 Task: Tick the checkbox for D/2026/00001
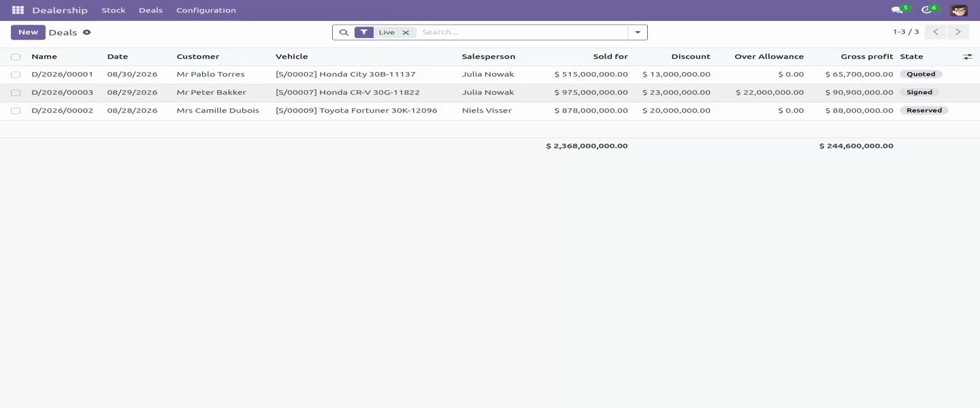pos(16,75)
